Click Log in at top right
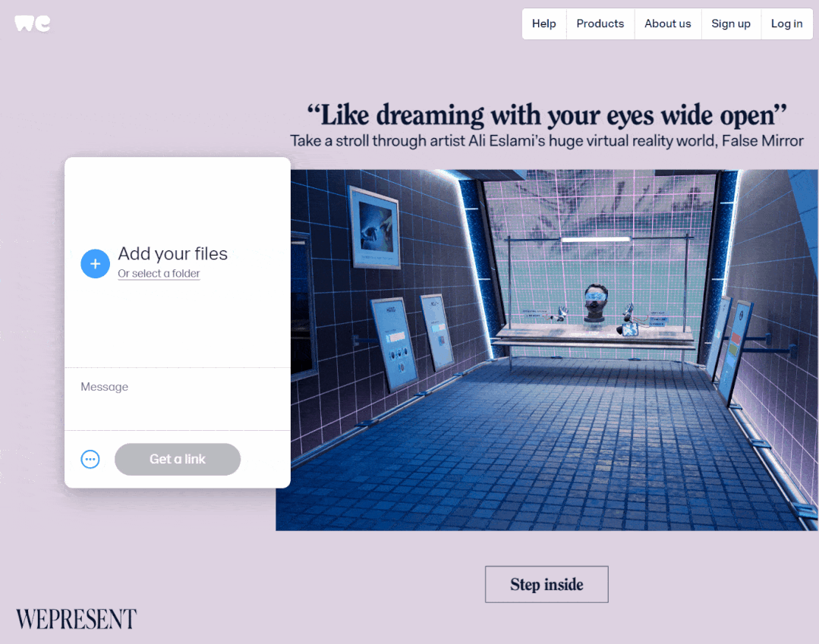 click(x=786, y=24)
